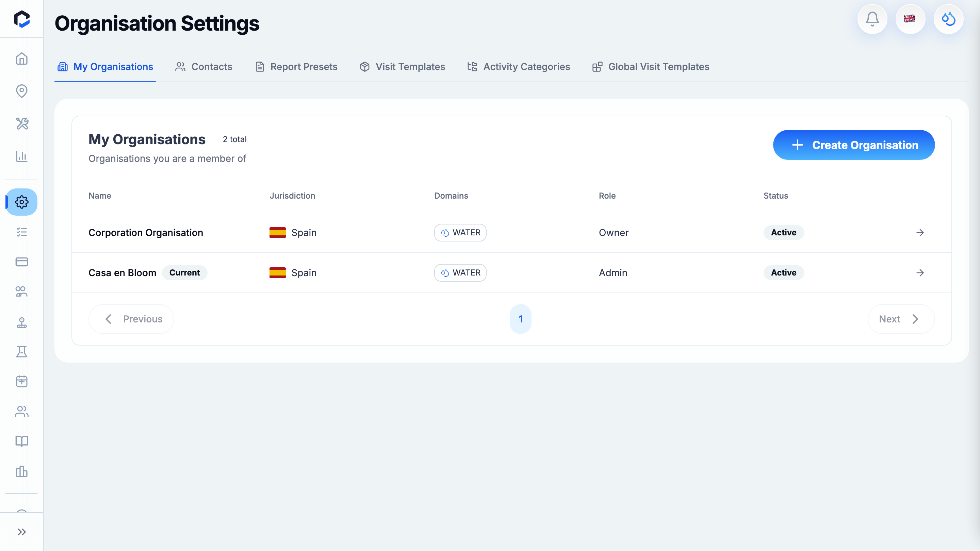Open the users sidebar icon

pyautogui.click(x=22, y=412)
